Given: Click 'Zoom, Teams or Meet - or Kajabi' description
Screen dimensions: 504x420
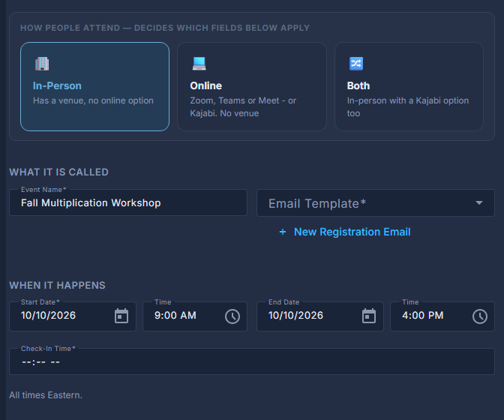Looking at the screenshot, I should [243, 106].
